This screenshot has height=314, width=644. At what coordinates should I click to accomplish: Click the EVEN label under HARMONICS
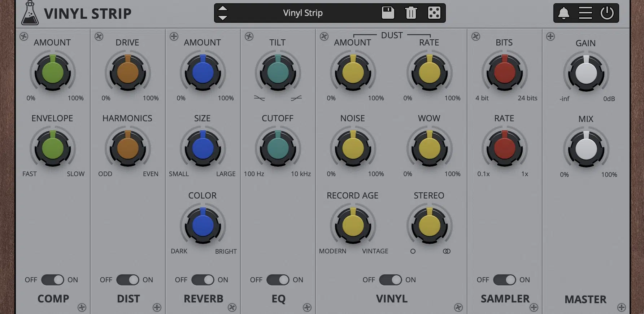151,174
